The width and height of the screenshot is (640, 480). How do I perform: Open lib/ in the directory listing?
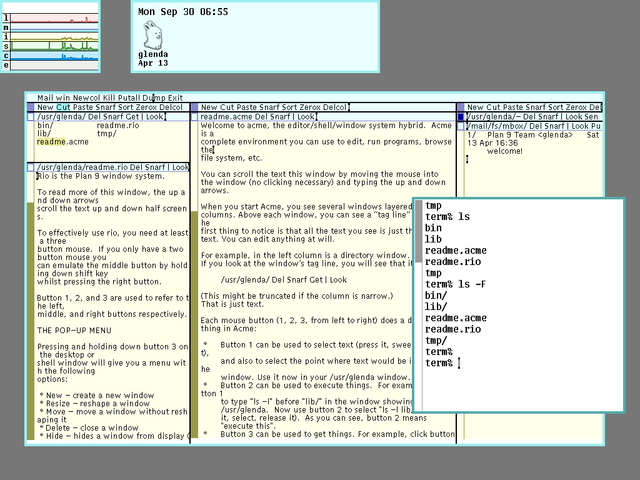tap(44, 133)
